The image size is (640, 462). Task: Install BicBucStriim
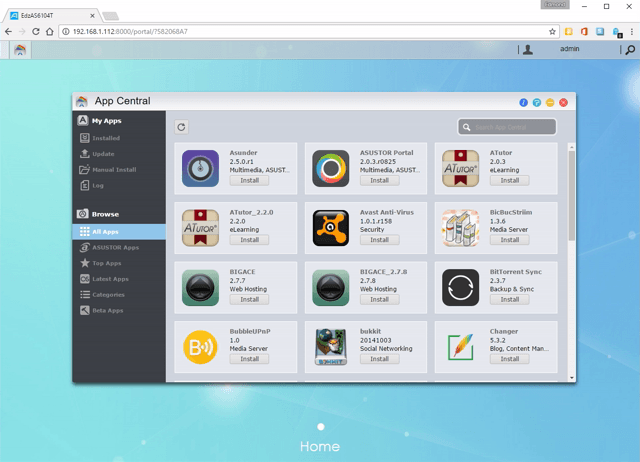coord(509,240)
